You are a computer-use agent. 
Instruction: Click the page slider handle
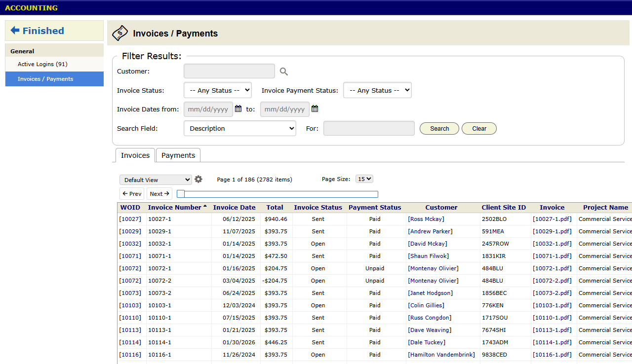tap(181, 194)
